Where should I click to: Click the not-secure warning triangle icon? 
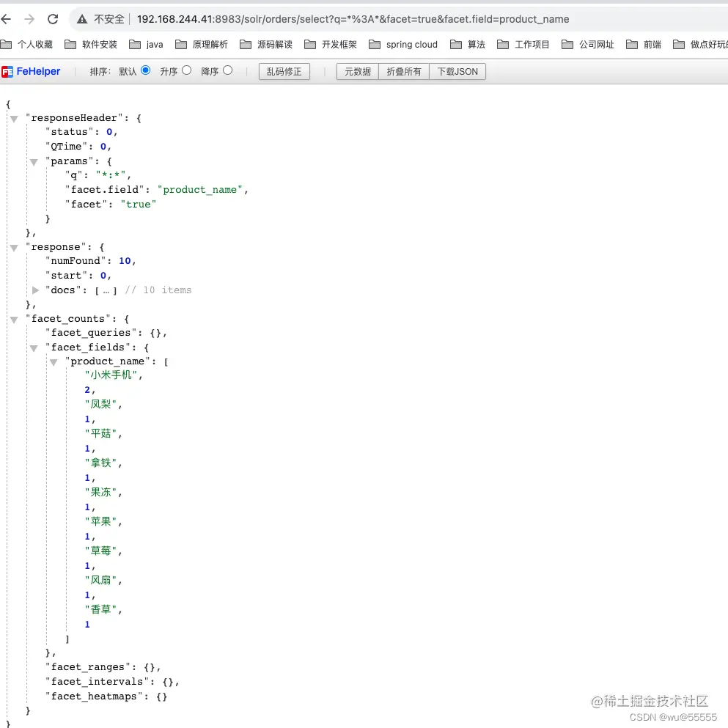(82, 19)
